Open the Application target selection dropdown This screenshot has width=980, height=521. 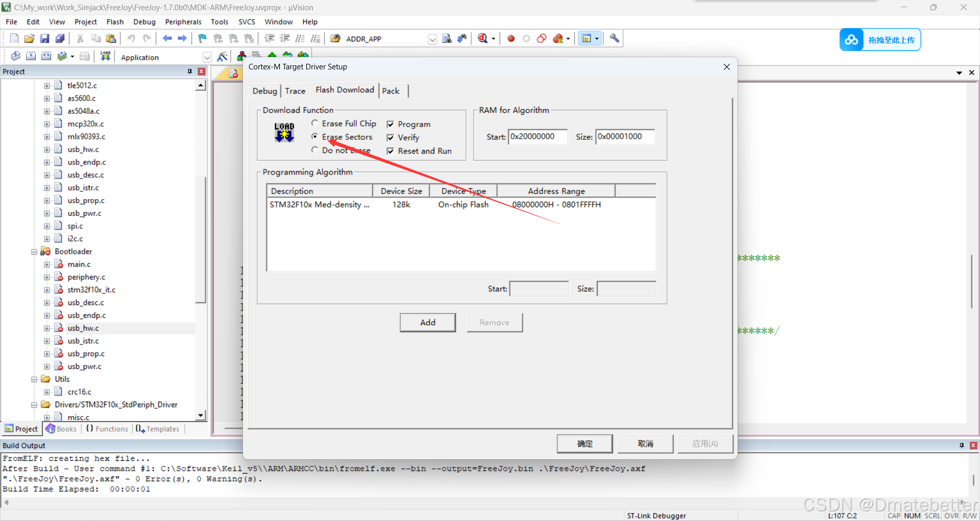coord(207,57)
